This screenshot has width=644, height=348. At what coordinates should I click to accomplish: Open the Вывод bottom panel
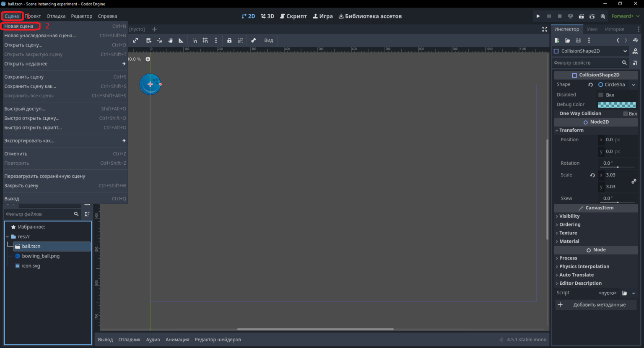105,340
